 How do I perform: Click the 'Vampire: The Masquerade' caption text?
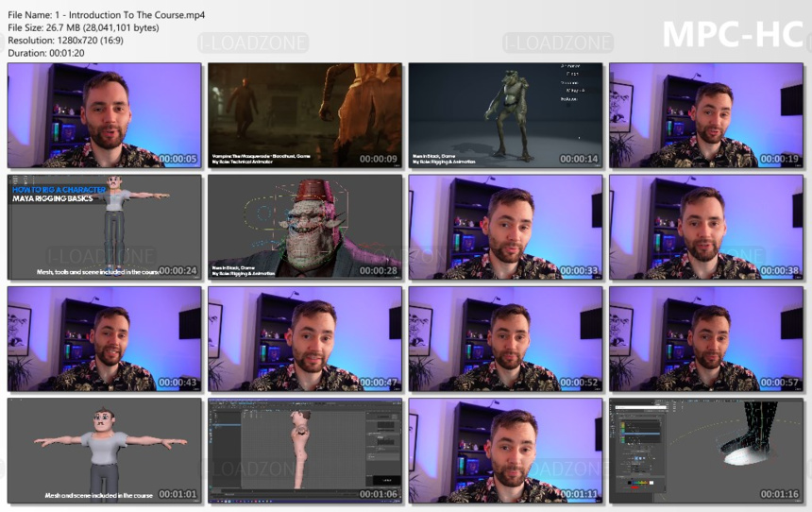[261, 156]
